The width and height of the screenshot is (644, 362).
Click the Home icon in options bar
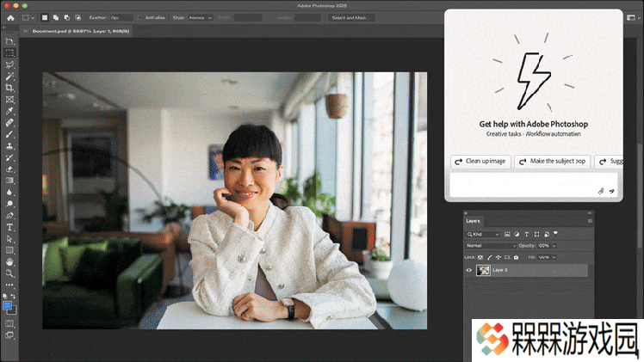click(10, 18)
